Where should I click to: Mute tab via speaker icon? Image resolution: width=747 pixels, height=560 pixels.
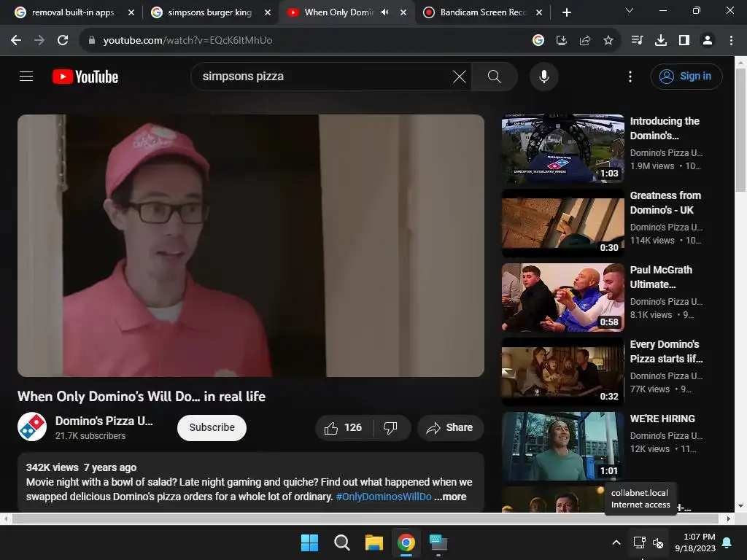[385, 12]
